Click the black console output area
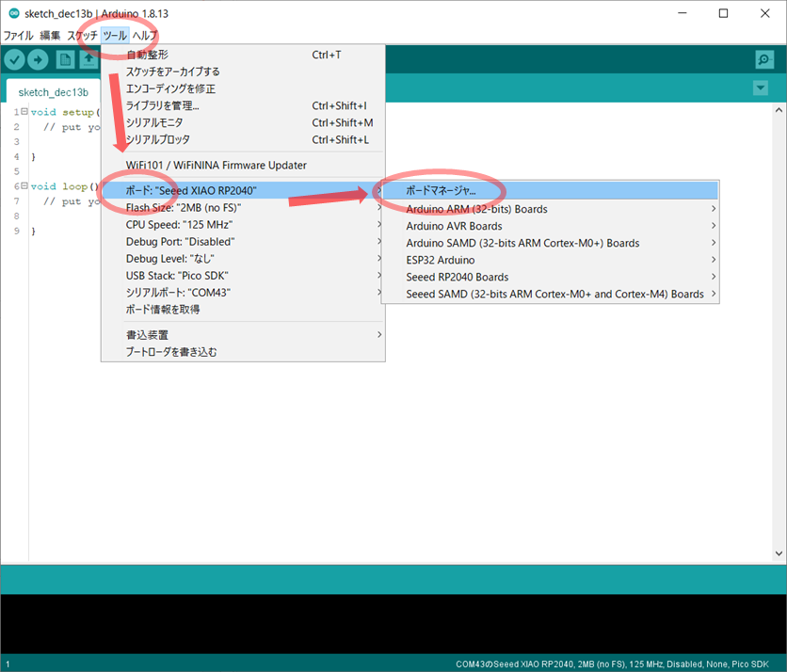Image resolution: width=787 pixels, height=672 pixels. click(x=393, y=624)
